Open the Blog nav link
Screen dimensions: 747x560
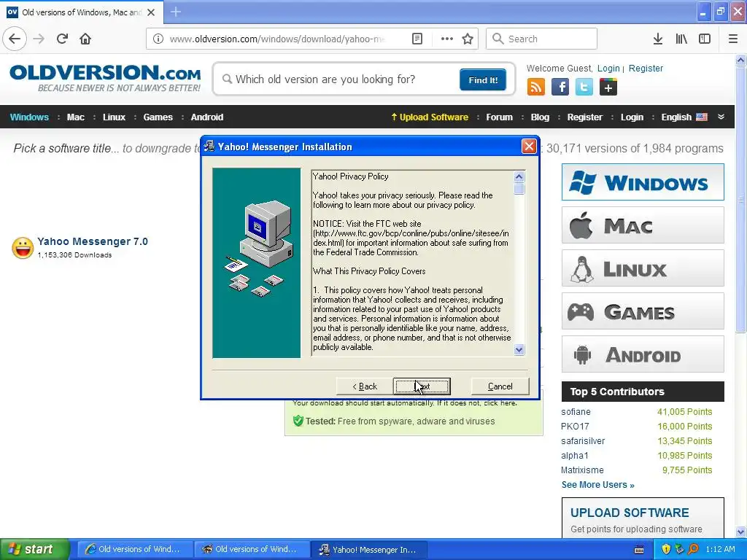541,117
